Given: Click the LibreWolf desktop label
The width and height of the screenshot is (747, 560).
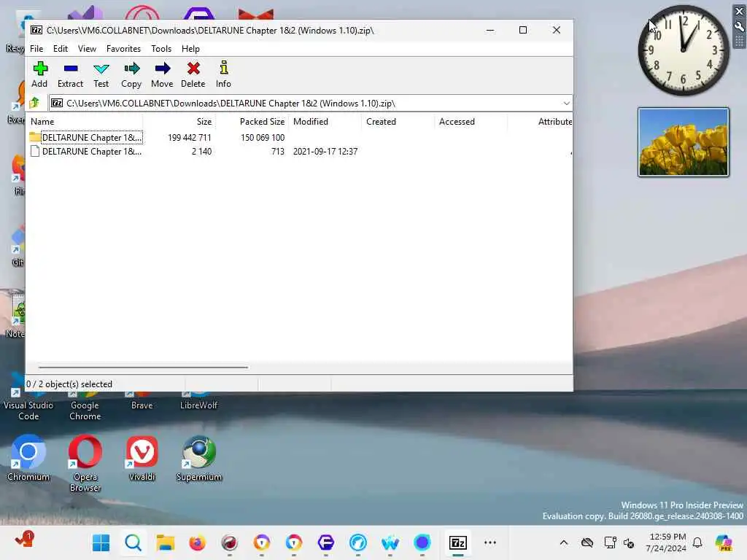Looking at the screenshot, I should (x=198, y=405).
